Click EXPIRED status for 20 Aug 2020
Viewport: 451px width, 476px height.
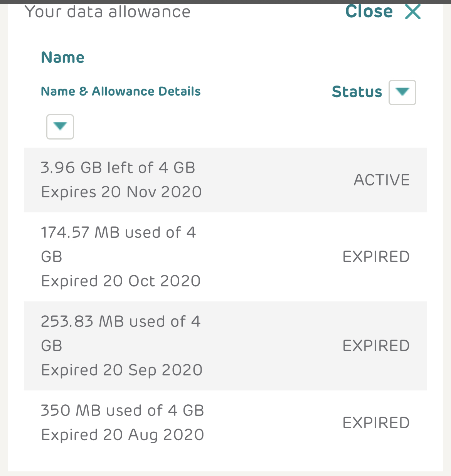376,423
